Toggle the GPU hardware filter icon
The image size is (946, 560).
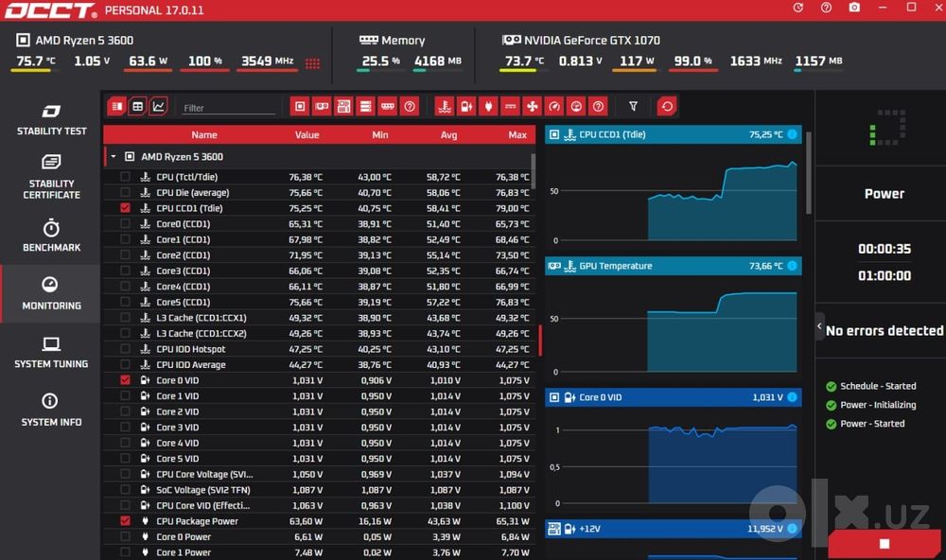point(322,107)
